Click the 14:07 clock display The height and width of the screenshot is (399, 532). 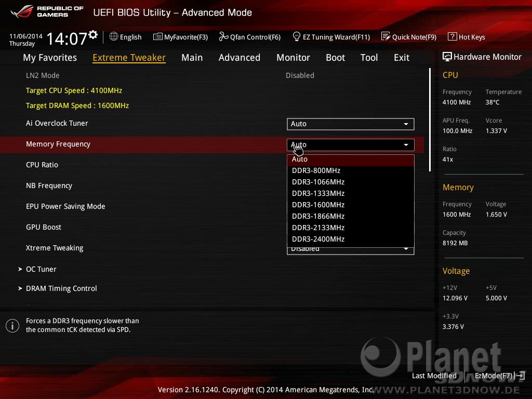[x=66, y=38]
